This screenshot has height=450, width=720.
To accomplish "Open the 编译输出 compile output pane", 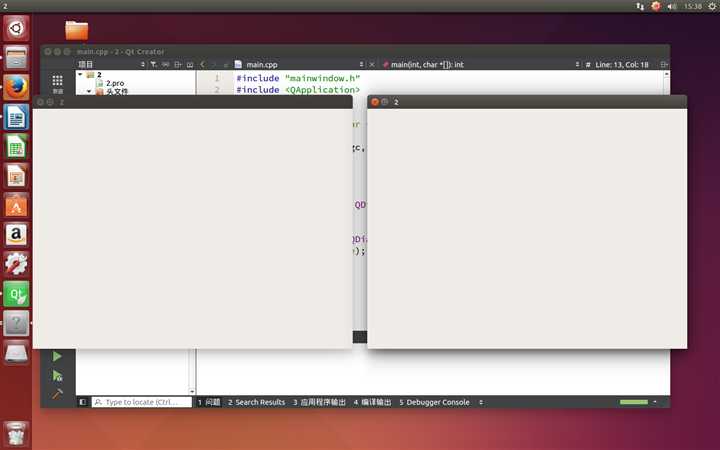I will click(372, 402).
